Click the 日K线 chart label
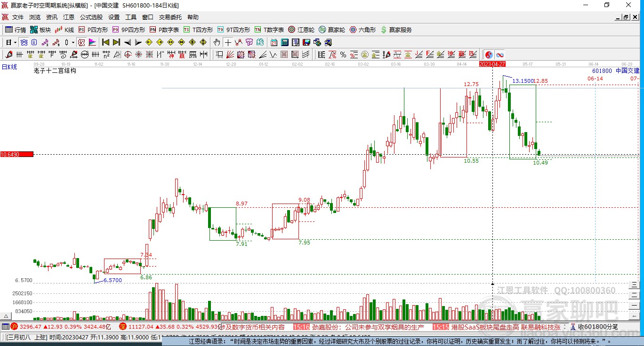The height and width of the screenshot is (346, 644). pyautogui.click(x=9, y=67)
